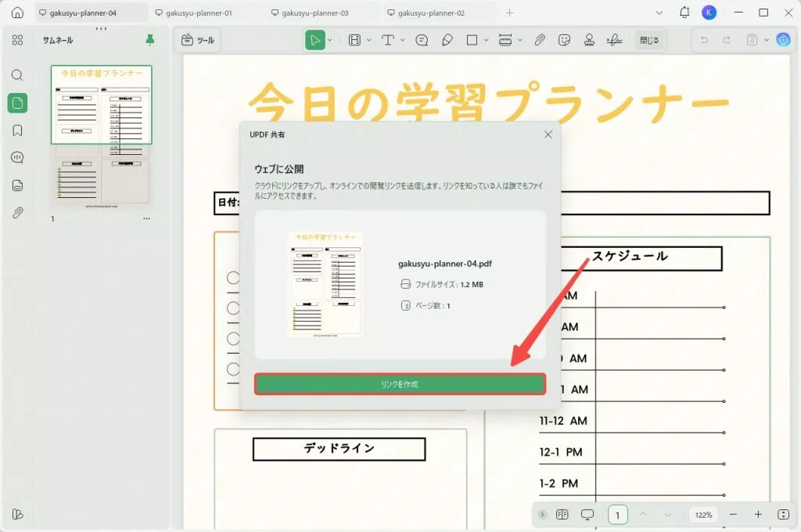Viewport: 801px width, 532px height.
Task: Click the リンクを作成 button in the share dialog
Action: (x=400, y=384)
